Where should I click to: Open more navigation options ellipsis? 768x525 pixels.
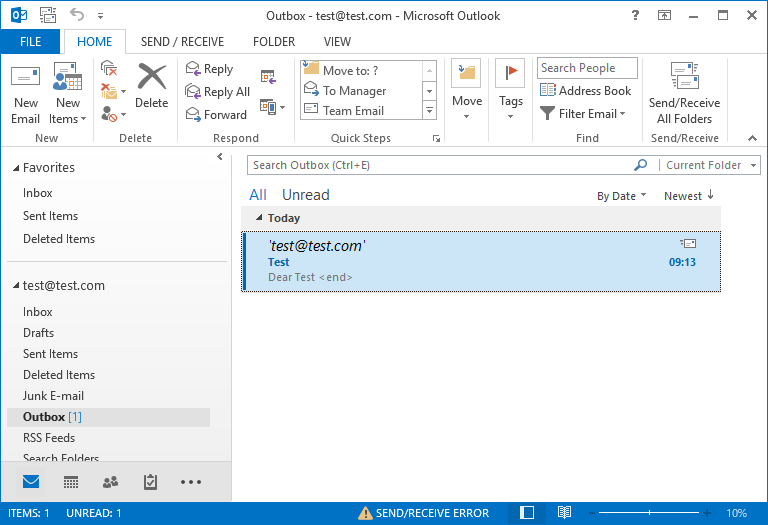[191, 482]
